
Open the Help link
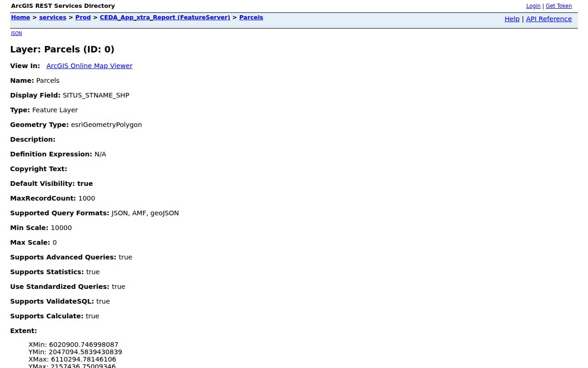512,19
